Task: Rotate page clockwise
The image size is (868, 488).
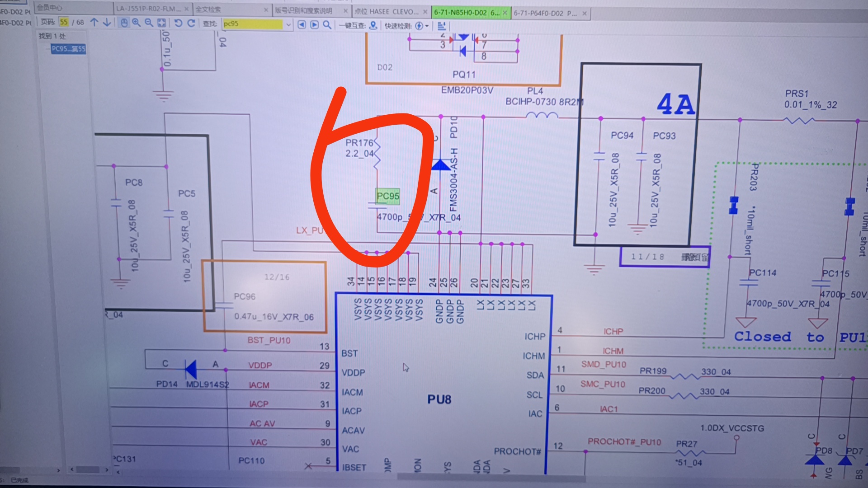Action: (x=191, y=23)
